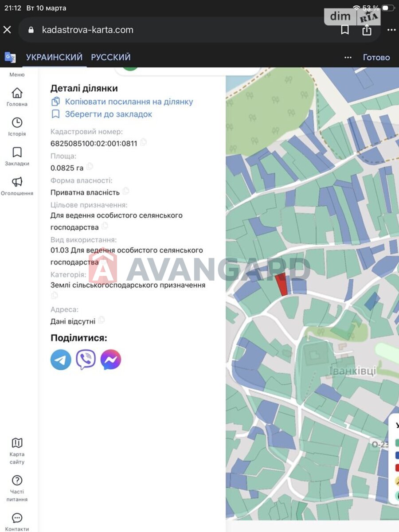Share the parcel via Viber

(86, 360)
